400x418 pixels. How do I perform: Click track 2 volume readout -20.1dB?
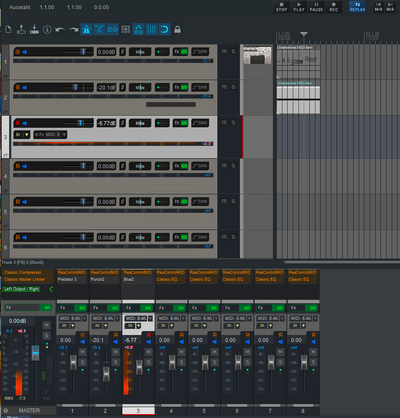(106, 88)
